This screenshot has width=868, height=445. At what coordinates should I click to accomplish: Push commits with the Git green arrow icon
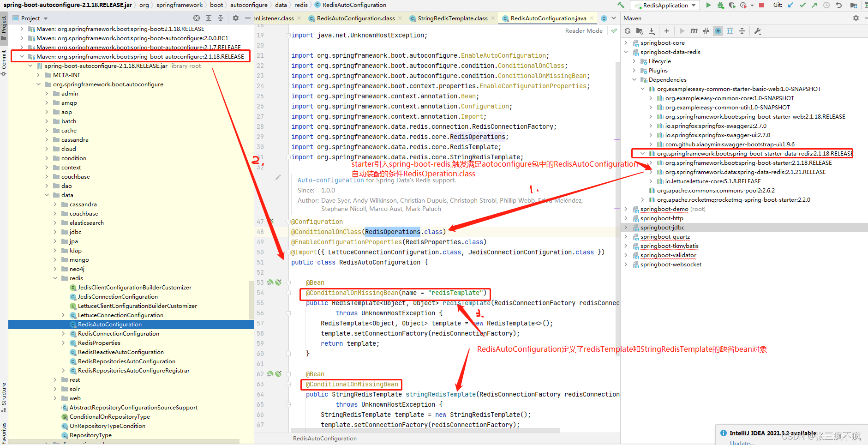(x=814, y=5)
